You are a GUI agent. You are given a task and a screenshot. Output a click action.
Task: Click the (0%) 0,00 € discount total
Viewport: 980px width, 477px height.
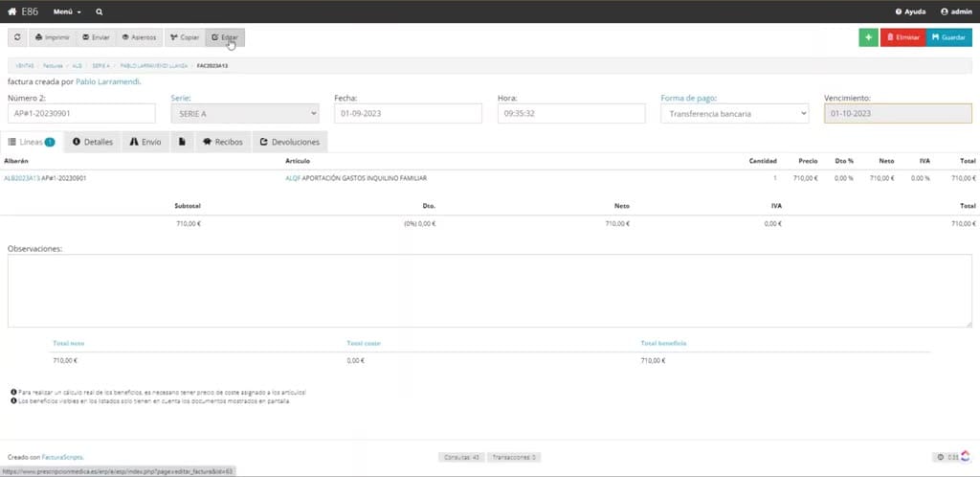click(420, 223)
